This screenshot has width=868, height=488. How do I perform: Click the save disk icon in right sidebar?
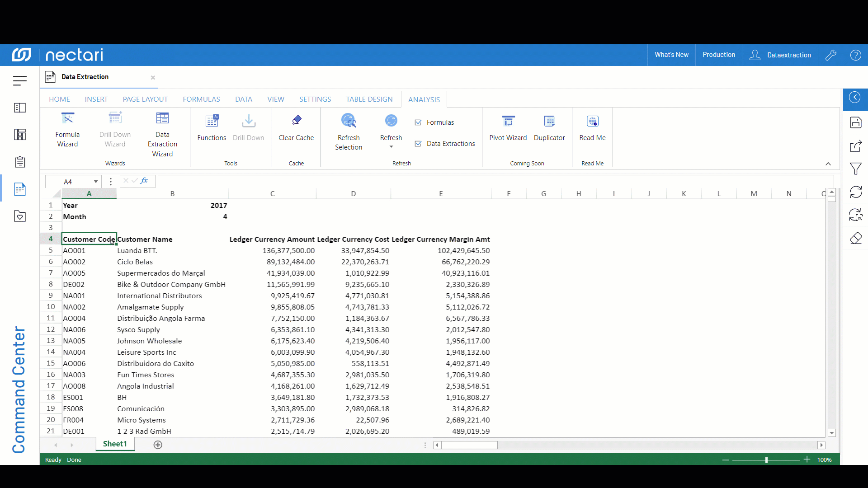pos(855,122)
